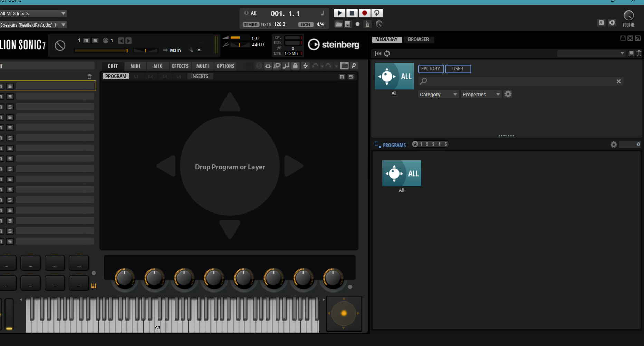Image resolution: width=644 pixels, height=346 pixels.
Task: Select the PROGRAM page button
Action: pyautogui.click(x=116, y=76)
